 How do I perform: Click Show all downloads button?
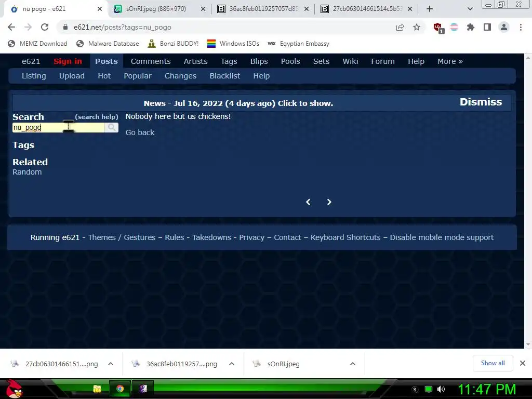(x=493, y=363)
